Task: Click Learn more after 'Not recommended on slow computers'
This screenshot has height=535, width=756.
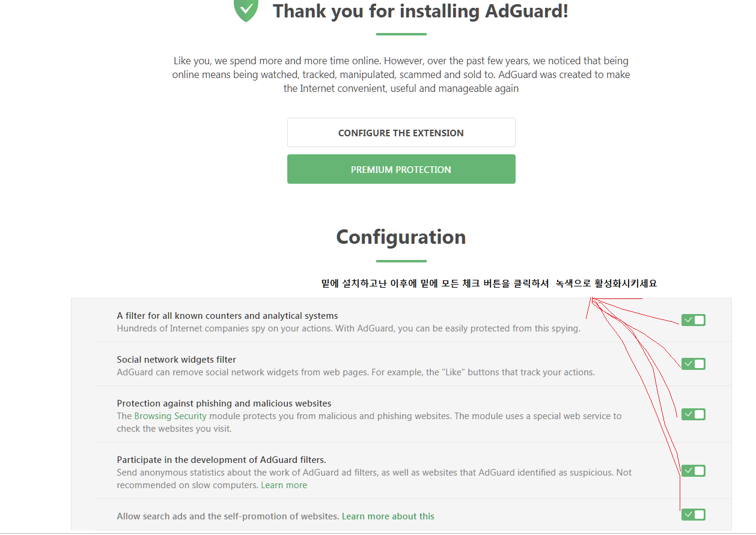Action: click(284, 485)
